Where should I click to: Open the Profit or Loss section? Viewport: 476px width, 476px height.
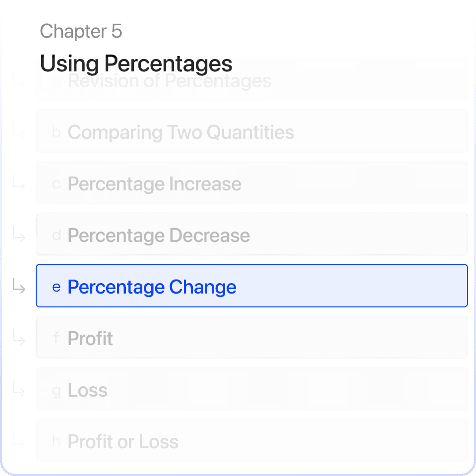pos(252,440)
